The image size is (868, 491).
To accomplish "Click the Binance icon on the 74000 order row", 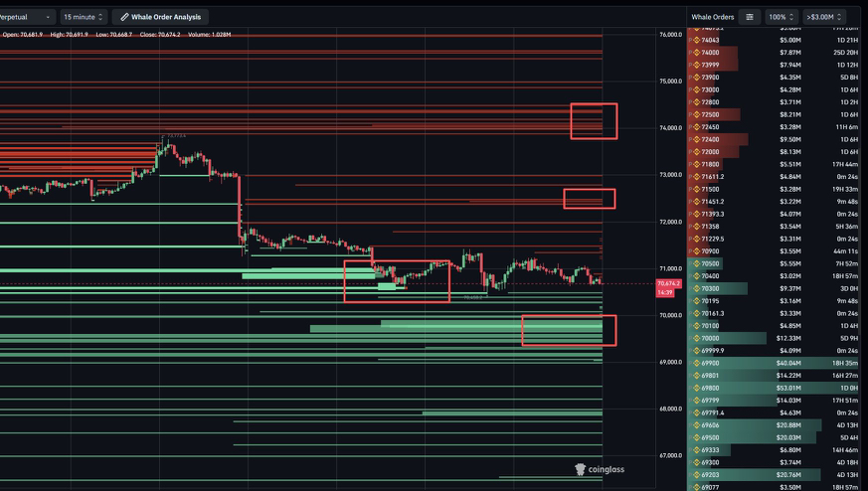I will click(x=696, y=53).
